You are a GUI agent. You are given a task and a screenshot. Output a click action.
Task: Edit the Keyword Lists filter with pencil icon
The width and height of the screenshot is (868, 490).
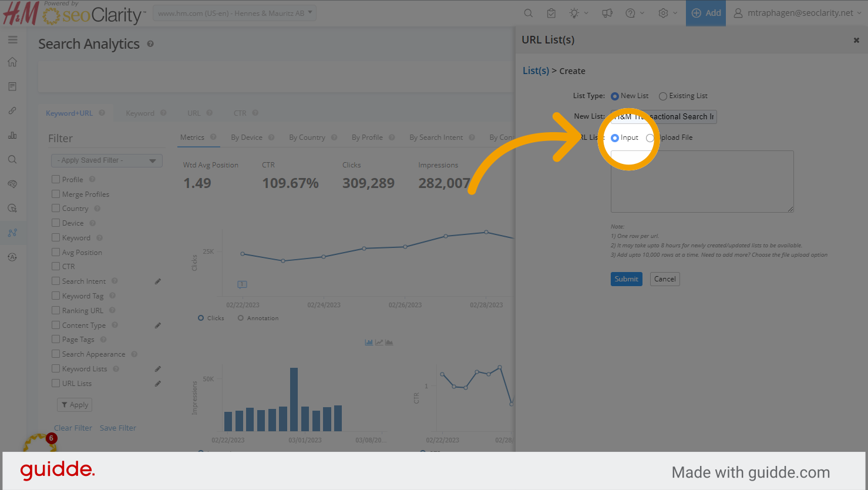[x=158, y=369]
